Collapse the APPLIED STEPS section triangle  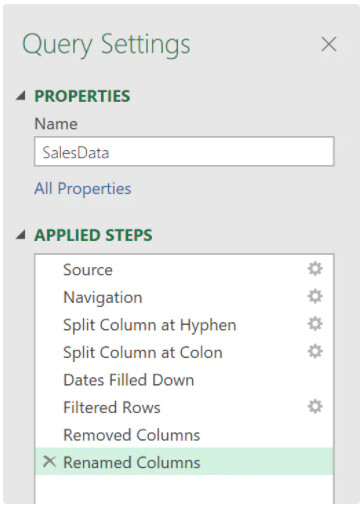(21, 235)
